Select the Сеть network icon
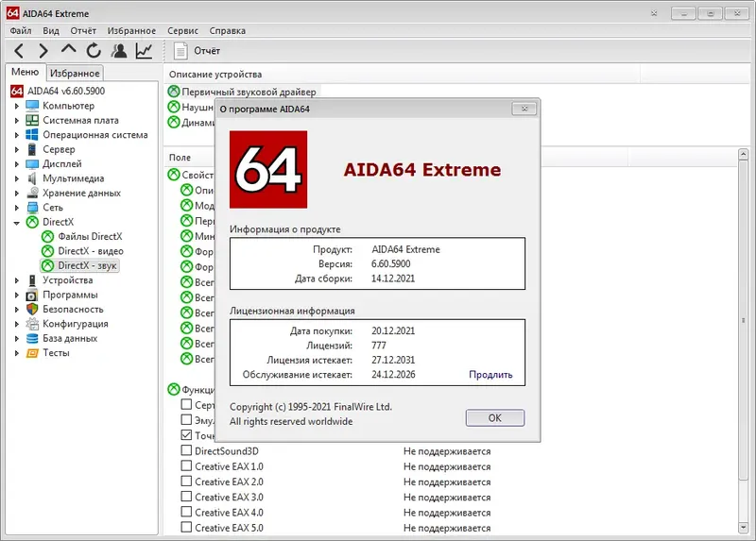756x541 pixels. click(32, 208)
